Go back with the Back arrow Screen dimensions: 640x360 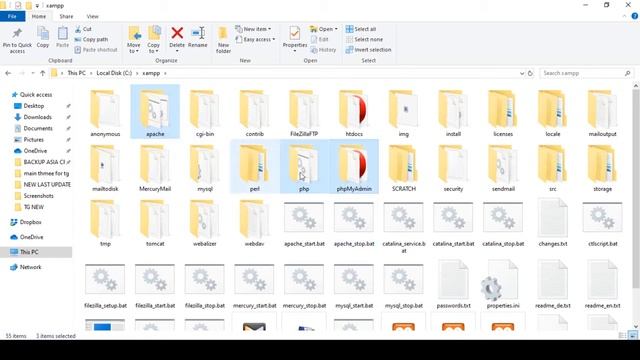point(8,73)
